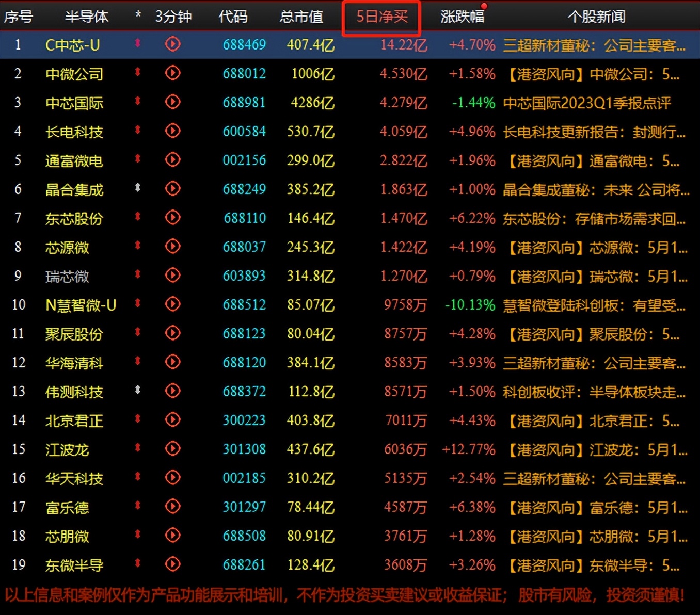The height and width of the screenshot is (615, 700).
Task: Sort by the 5日净买 column header
Action: [382, 17]
